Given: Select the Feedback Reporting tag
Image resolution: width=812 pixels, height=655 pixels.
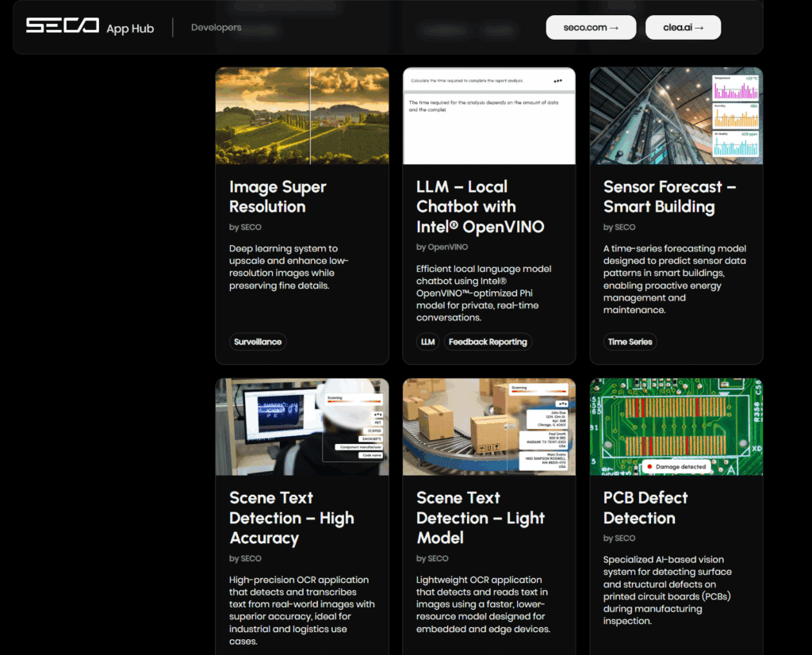Looking at the screenshot, I should pos(488,342).
